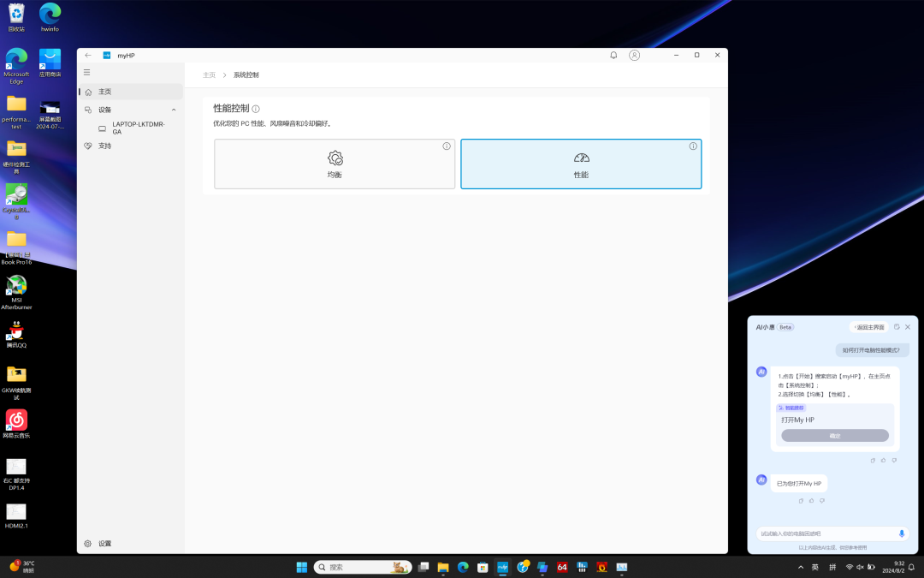Go to 主页 in the sidebar
Viewport: 924px width, 578px height.
point(104,92)
